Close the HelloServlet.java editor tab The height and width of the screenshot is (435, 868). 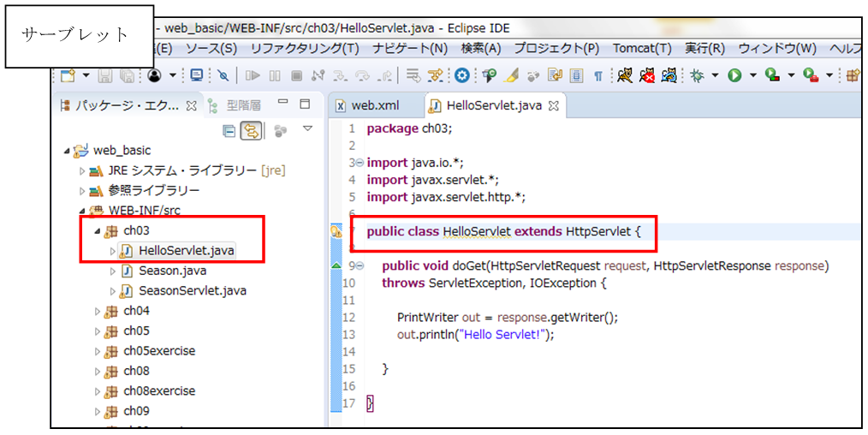point(553,106)
